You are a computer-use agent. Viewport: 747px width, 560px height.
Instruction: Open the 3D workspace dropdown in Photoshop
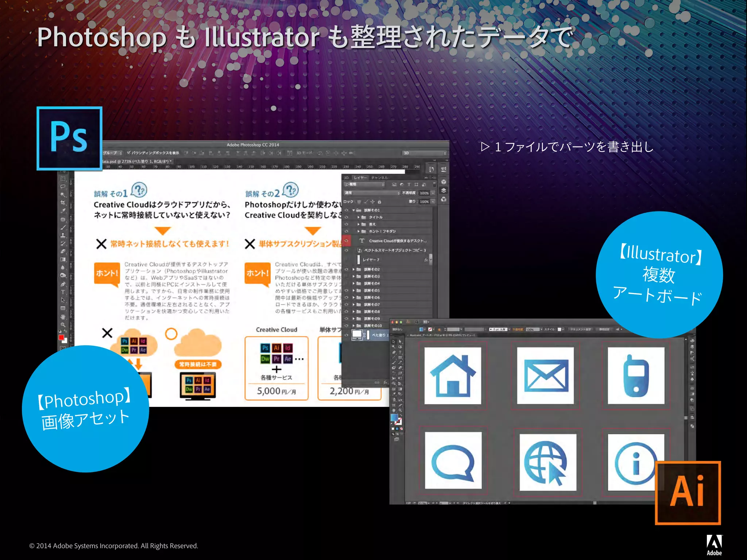click(x=425, y=153)
